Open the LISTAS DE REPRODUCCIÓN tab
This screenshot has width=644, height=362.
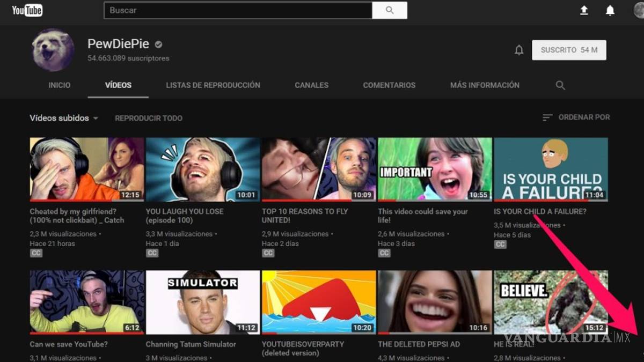tap(213, 85)
